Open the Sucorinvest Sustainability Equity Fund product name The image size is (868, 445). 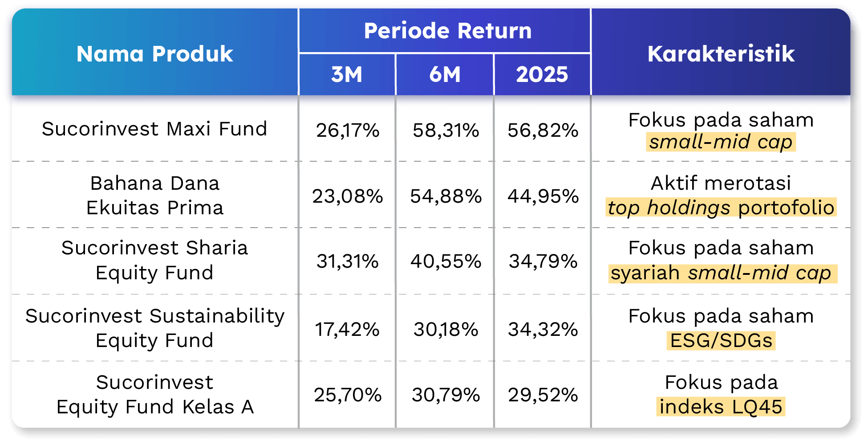coord(154,328)
